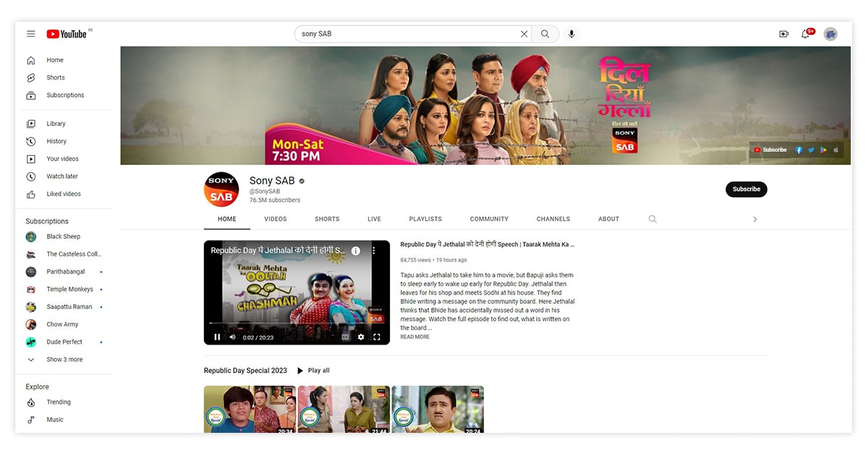The width and height of the screenshot is (868, 456).
Task: Expand description with READ MORE
Action: point(414,337)
